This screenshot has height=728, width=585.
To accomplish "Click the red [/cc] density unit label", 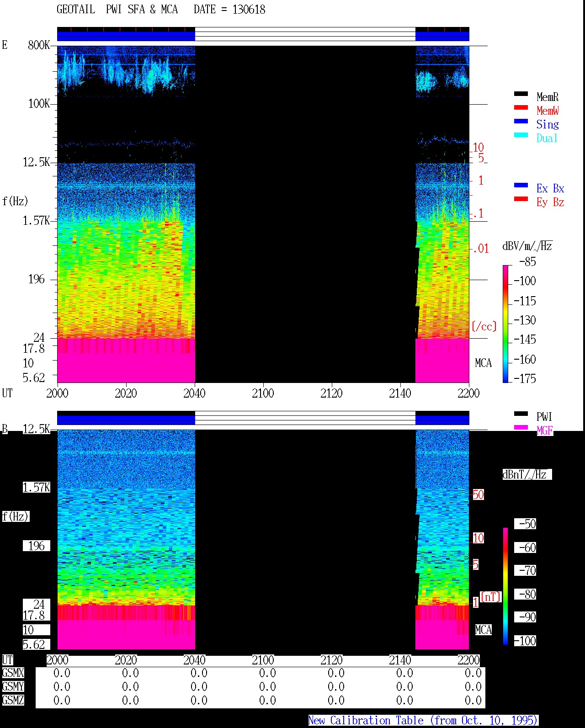I will click(484, 326).
